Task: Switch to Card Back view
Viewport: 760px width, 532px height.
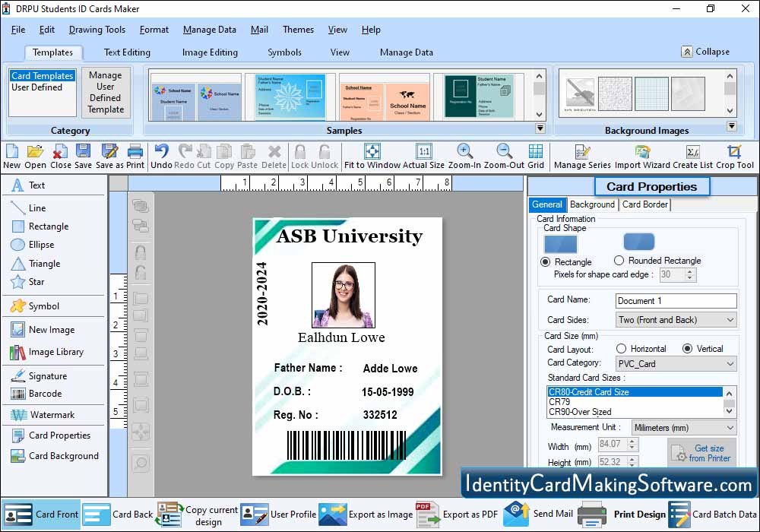Action: 118,514
